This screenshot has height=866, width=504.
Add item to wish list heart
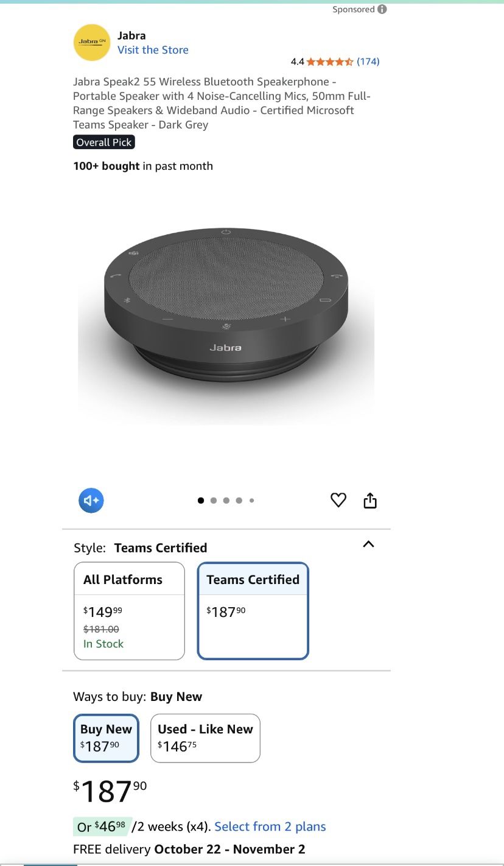point(338,501)
